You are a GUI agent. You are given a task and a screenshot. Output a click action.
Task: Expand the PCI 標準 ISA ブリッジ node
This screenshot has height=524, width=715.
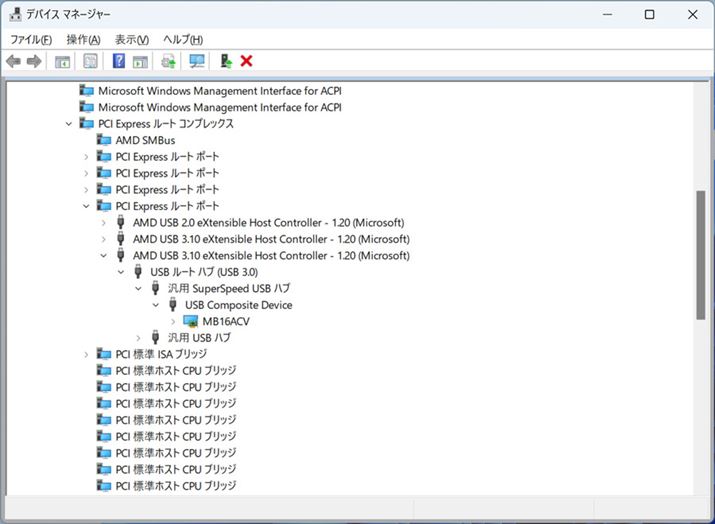click(x=86, y=355)
